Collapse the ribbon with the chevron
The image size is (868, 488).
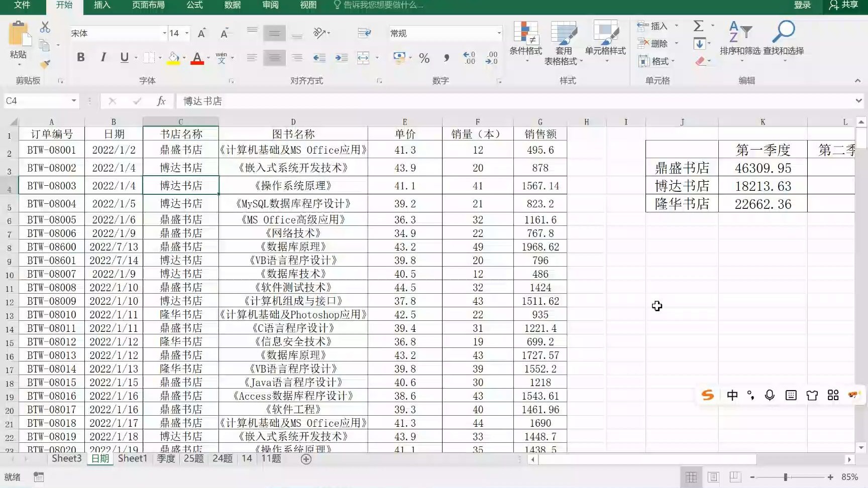click(x=857, y=80)
